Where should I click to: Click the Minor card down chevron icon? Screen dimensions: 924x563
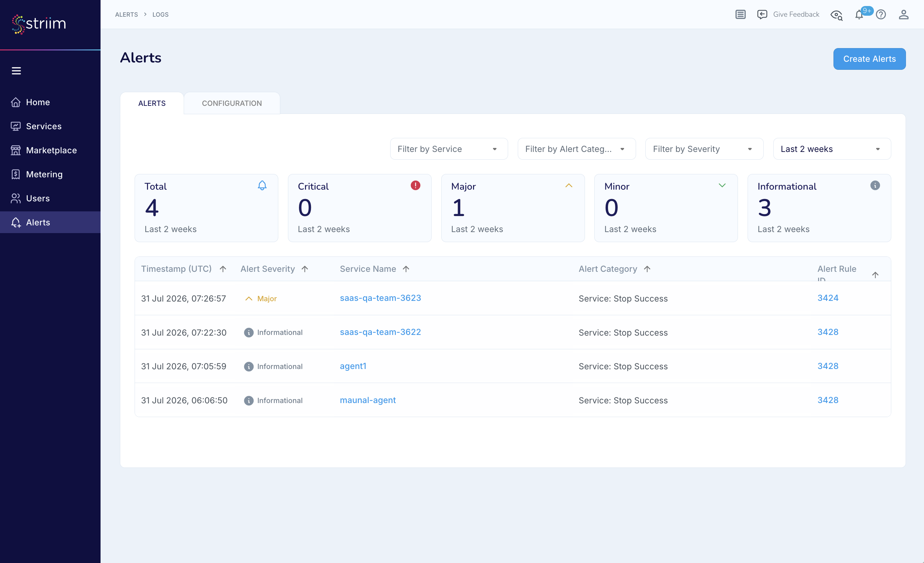click(x=722, y=185)
